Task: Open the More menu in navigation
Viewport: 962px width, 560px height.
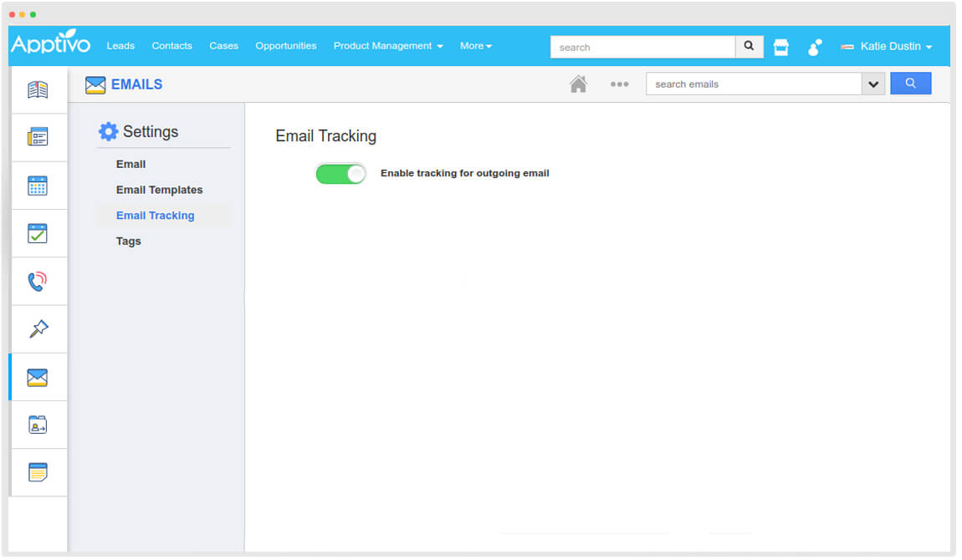Action: coord(475,46)
